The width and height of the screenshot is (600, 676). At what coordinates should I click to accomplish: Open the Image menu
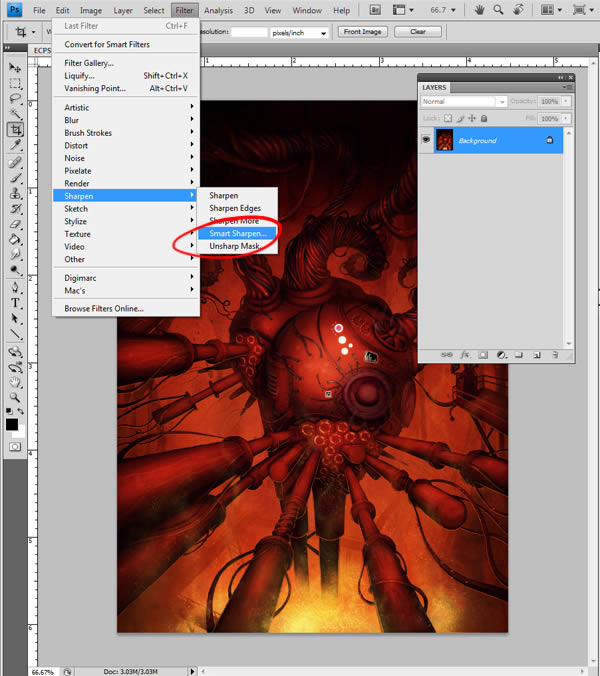pos(91,10)
